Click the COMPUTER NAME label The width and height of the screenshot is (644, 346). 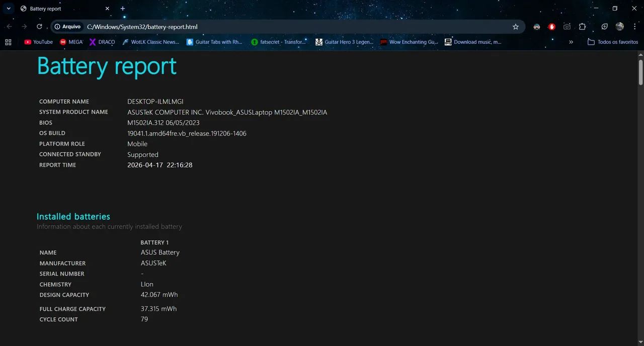[64, 102]
